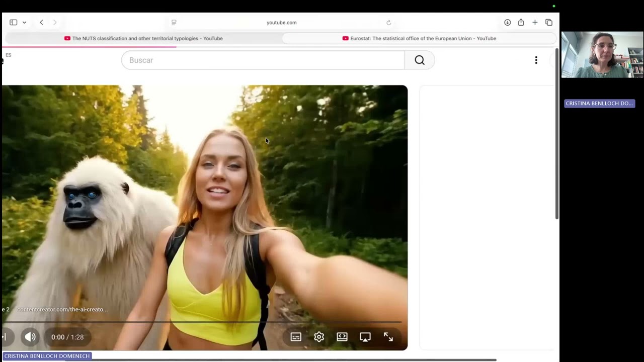Viewport: 644px width, 362px height.
Task: Open the AirPlay icon on the player
Action: (x=365, y=337)
